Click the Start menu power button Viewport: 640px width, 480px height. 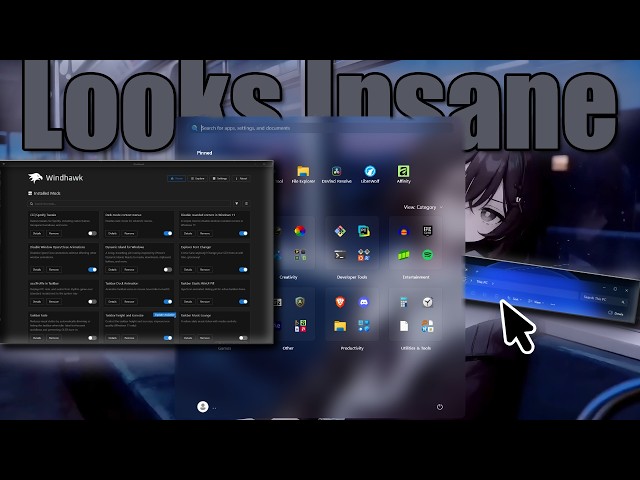440,407
